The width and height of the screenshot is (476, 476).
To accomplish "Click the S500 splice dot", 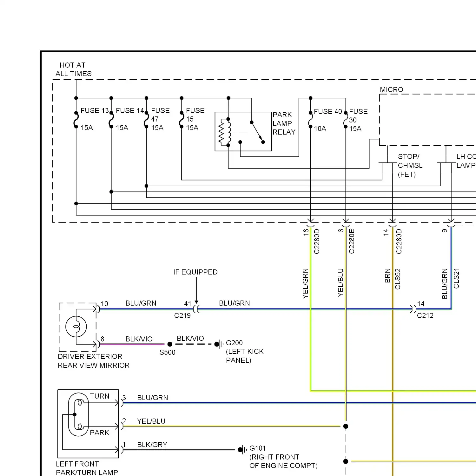I will 170,344.
